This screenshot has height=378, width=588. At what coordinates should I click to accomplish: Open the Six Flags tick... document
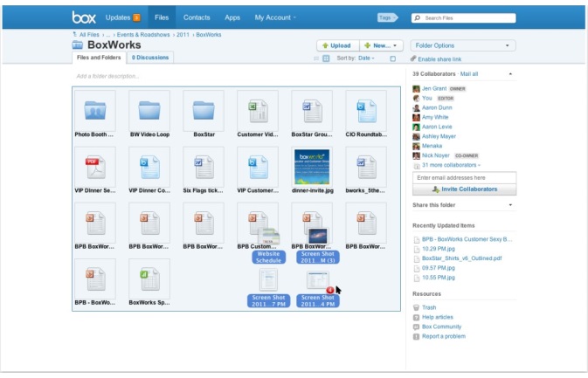pyautogui.click(x=204, y=167)
